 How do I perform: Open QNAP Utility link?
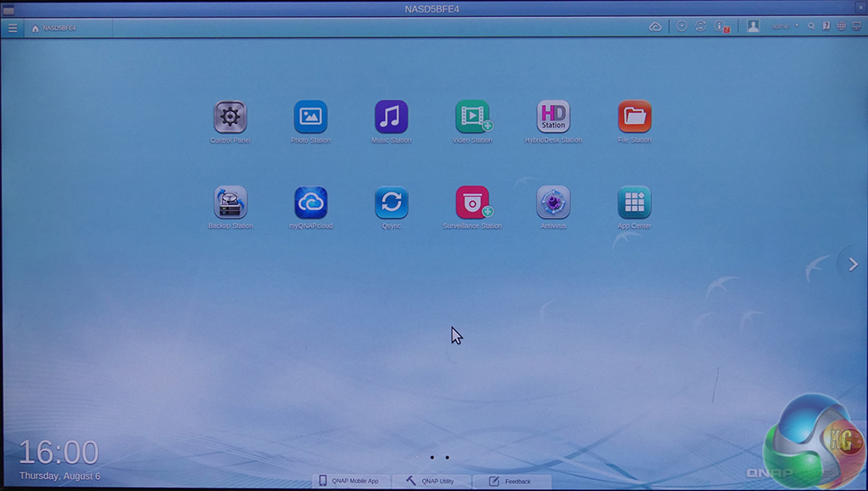[x=431, y=481]
